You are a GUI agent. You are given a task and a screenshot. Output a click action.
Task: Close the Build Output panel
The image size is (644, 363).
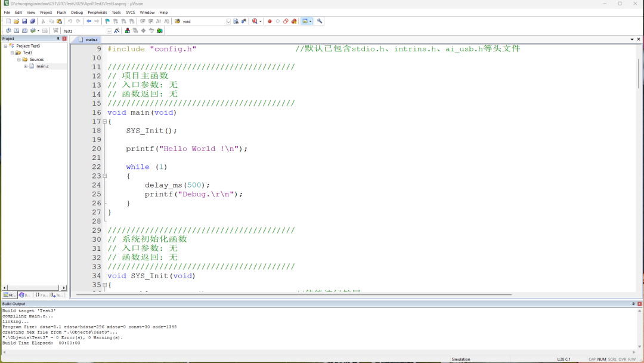point(639,304)
